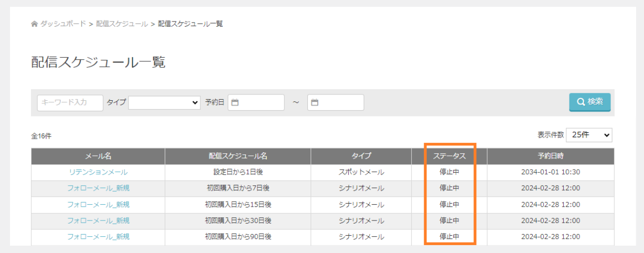The width and height of the screenshot is (644, 253).
Task: Click calendar icon in the end date field
Action: tap(315, 102)
